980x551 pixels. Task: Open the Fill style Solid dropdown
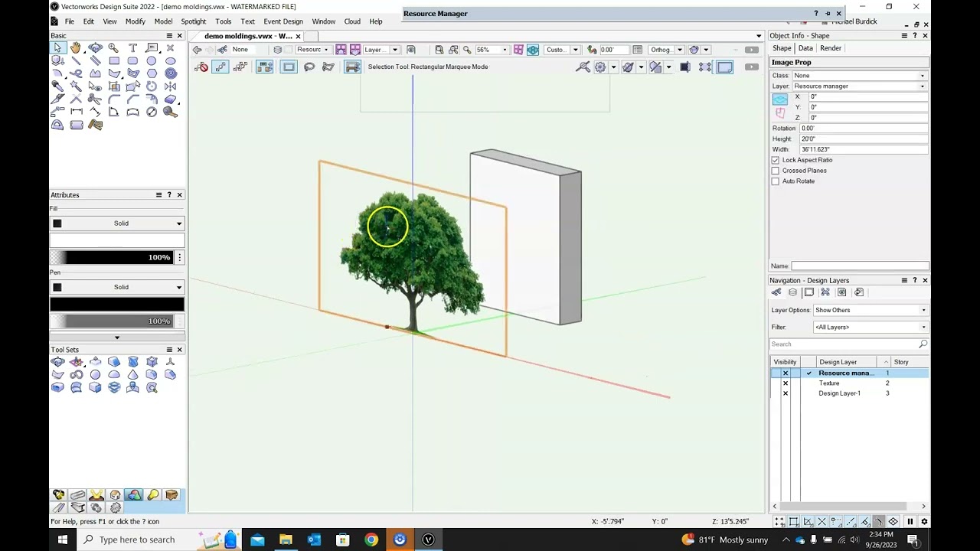point(117,223)
